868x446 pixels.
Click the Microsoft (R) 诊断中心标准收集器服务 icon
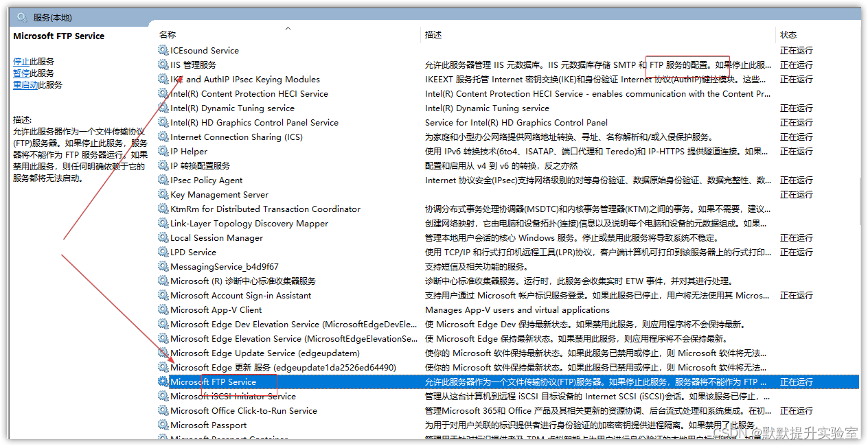(163, 281)
